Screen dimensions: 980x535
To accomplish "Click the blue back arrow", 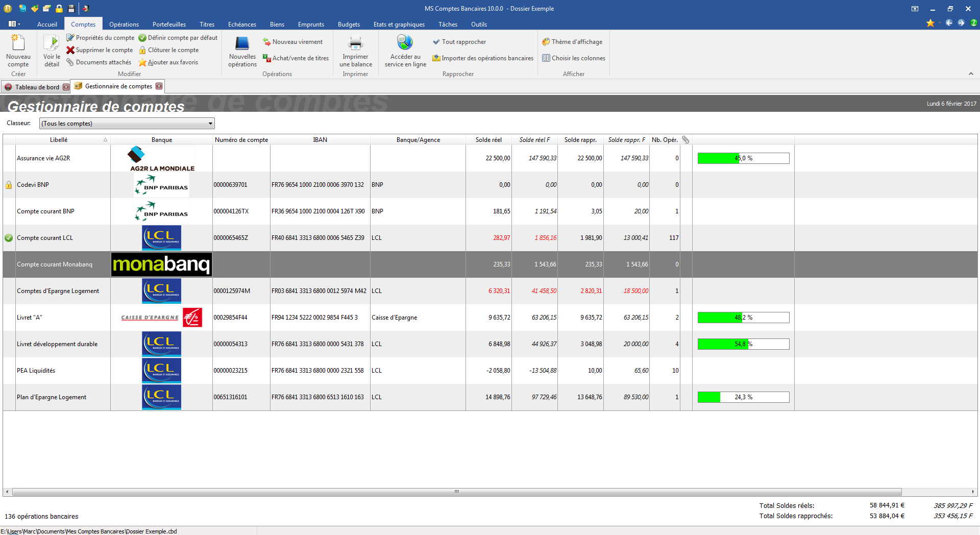I will 949,23.
